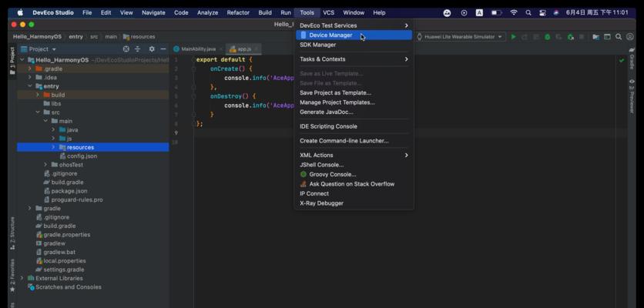The height and width of the screenshot is (308, 644).
Task: Expand Tasks & Contexts submenu
Action: (x=354, y=59)
